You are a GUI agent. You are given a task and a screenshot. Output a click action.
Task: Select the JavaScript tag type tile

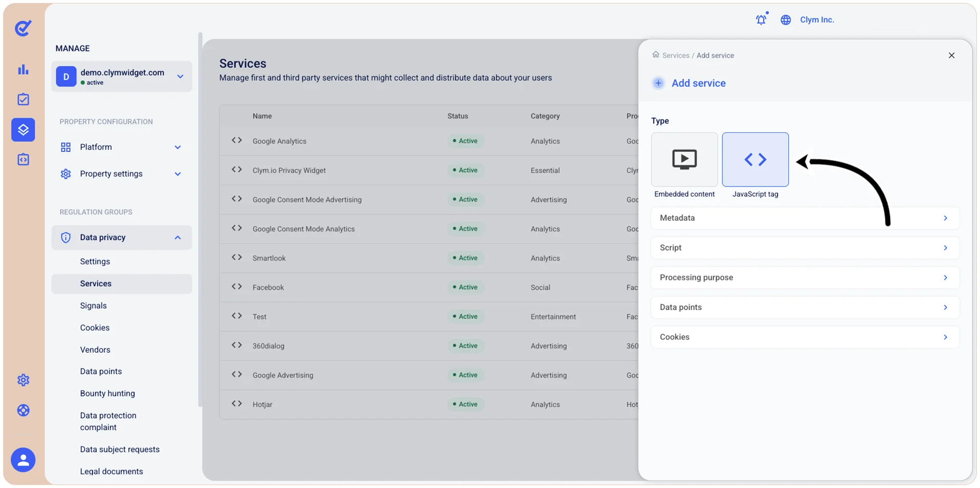[x=755, y=159]
